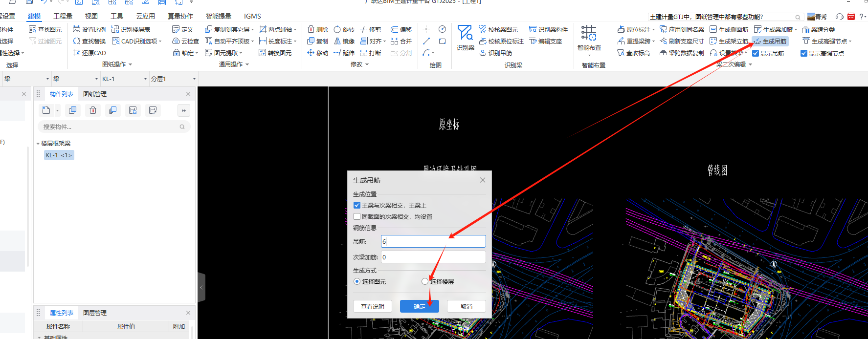The width and height of the screenshot is (868, 339).
Task: Run 云检查 cloud check
Action: pos(185,41)
